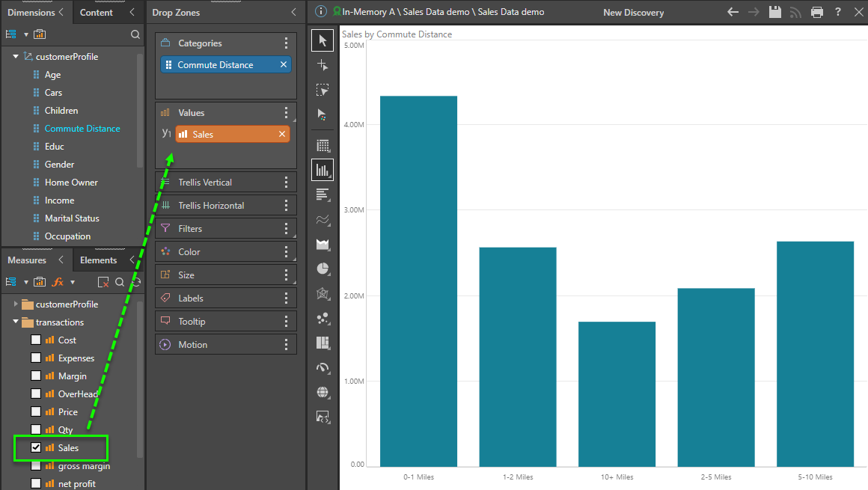The image size is (868, 490).
Task: Select the Gender dimension
Action: coord(59,165)
